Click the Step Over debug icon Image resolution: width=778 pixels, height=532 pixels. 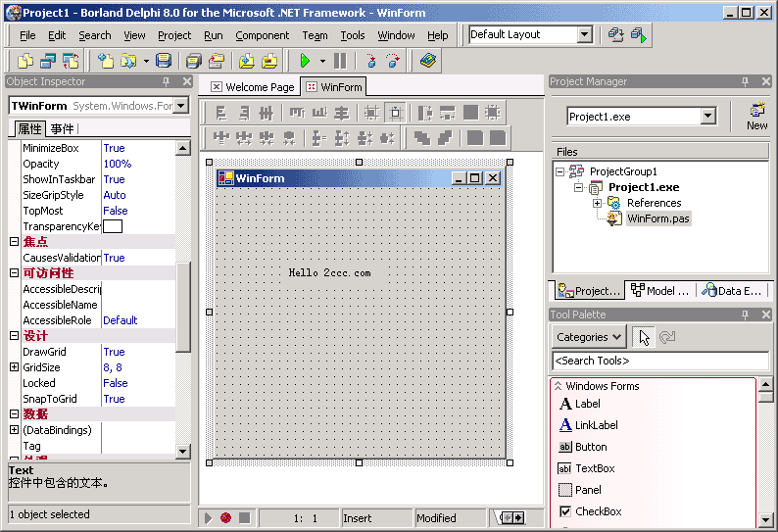pos(393,61)
